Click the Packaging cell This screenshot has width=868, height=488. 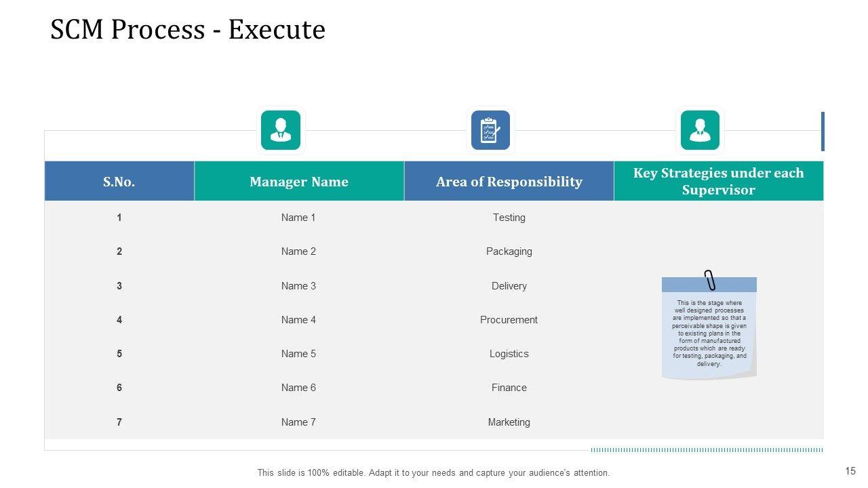(x=509, y=251)
